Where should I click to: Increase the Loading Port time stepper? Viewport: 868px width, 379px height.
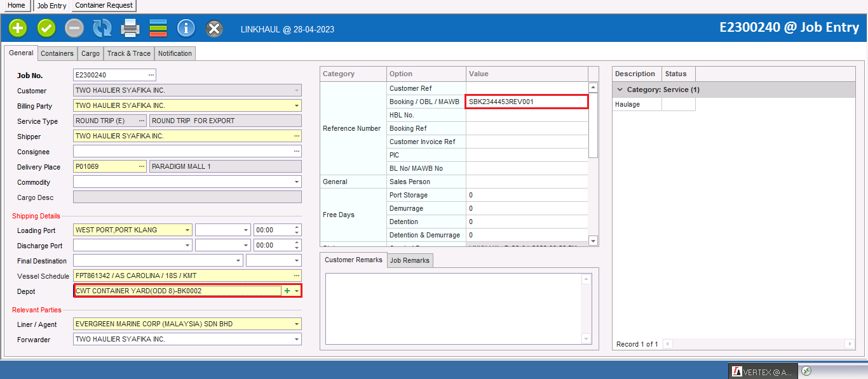pyautogui.click(x=297, y=227)
